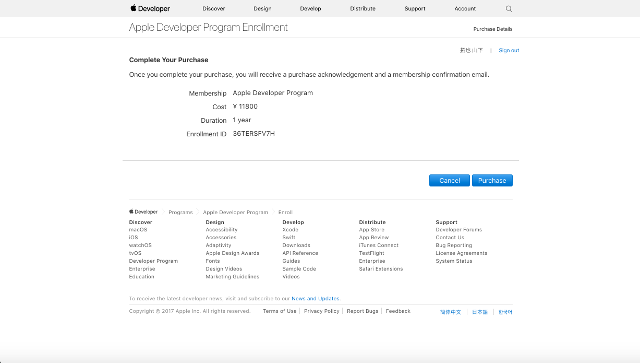The height and width of the screenshot is (363, 640).
Task: Open the Support menu in top navigation
Action: click(x=415, y=9)
